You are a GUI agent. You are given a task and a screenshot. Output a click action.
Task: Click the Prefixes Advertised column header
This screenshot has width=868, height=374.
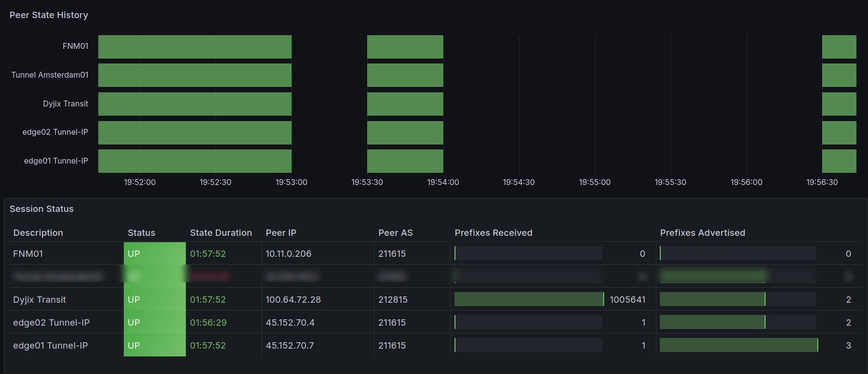(702, 233)
